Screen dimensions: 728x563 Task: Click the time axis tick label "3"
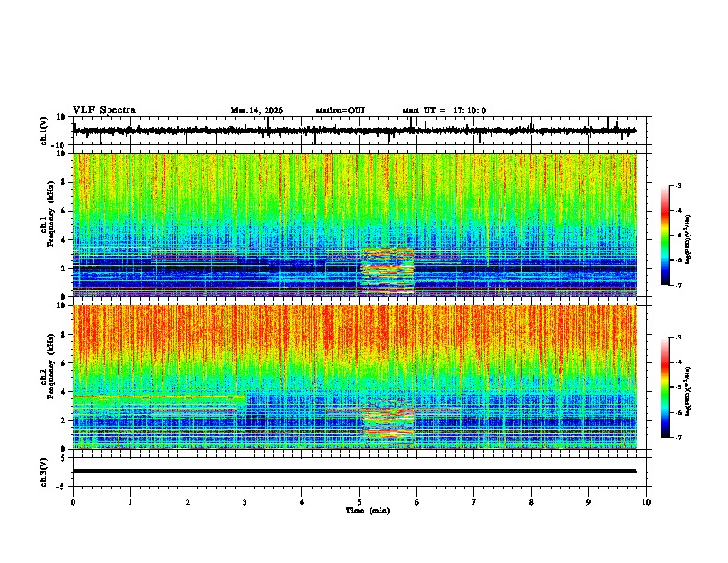(x=245, y=502)
